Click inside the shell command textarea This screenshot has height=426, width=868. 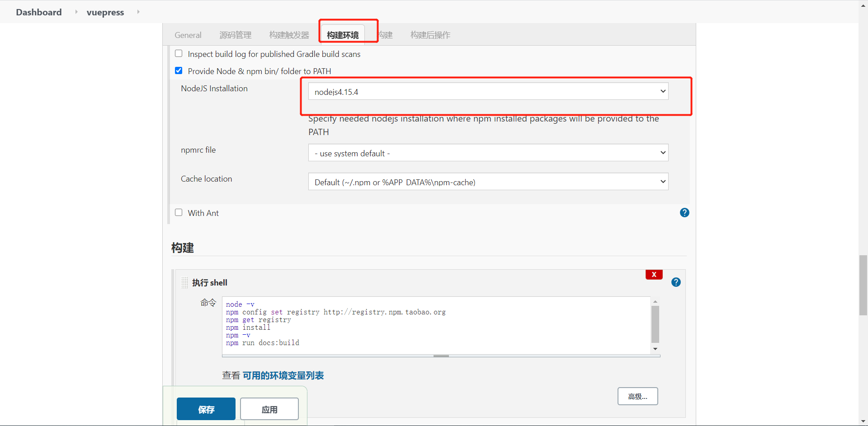(436, 325)
